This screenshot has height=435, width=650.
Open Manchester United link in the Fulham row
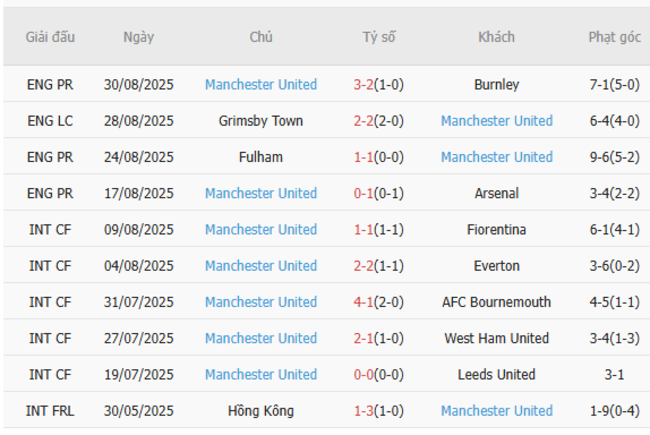click(x=496, y=157)
